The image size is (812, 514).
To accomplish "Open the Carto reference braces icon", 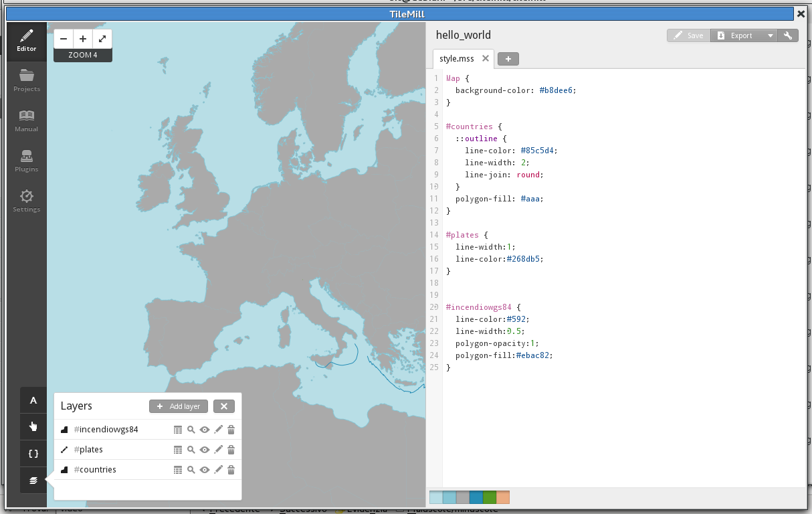I will pos(33,453).
